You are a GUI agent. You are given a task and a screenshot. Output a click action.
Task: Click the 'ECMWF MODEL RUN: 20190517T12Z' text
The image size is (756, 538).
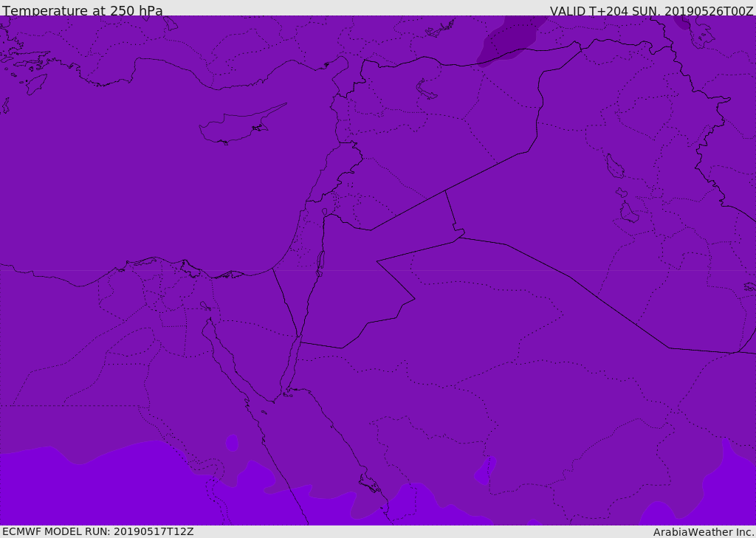tap(98, 531)
